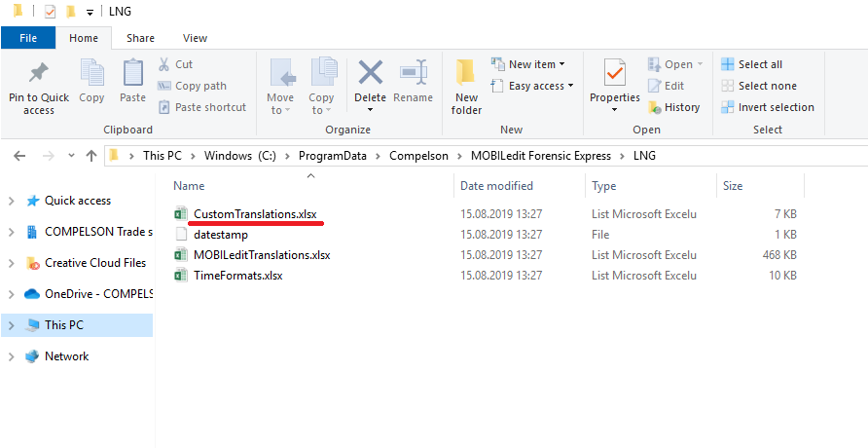Switch to the View ribbon tab
Viewport: 868px width, 448px height.
pos(195,38)
